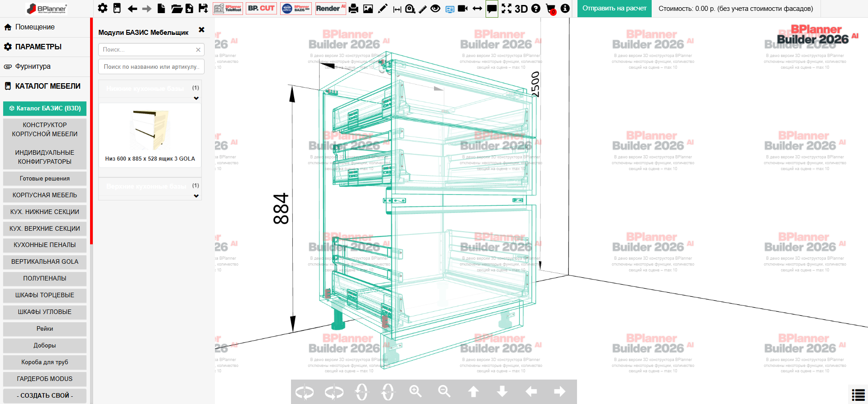The width and height of the screenshot is (868, 404).
Task: Open the shopping cart
Action: pos(551,9)
